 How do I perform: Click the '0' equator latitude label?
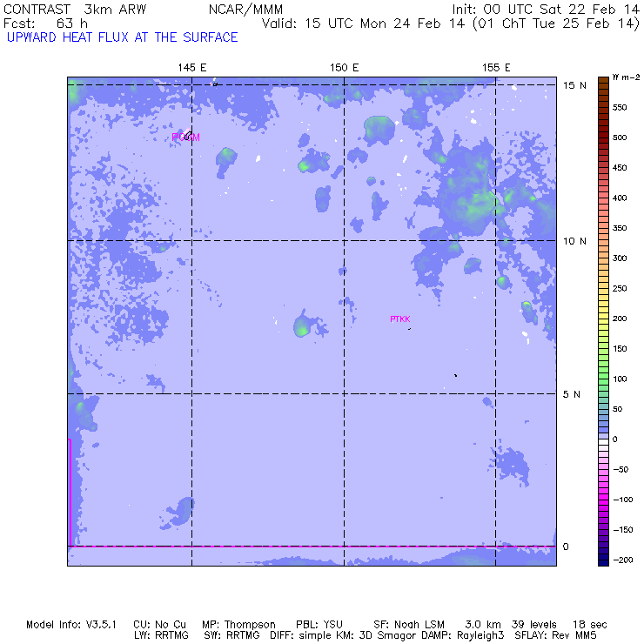(x=566, y=547)
